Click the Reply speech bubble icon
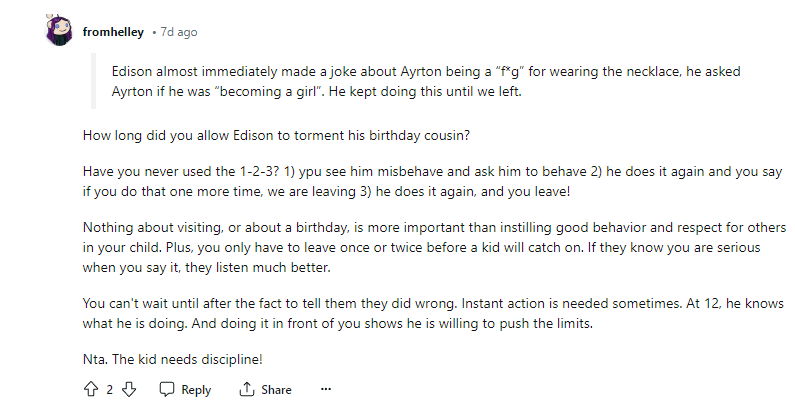This screenshot has height=414, width=795. 167,390
